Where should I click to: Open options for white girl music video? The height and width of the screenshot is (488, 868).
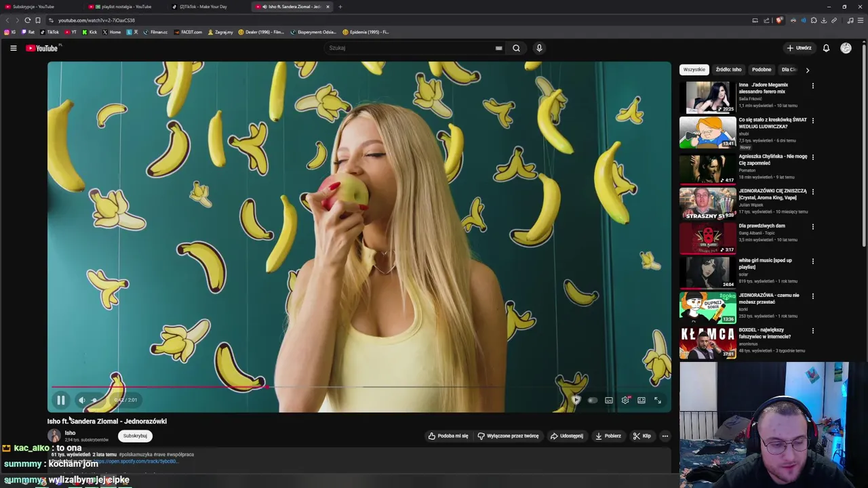click(x=812, y=261)
